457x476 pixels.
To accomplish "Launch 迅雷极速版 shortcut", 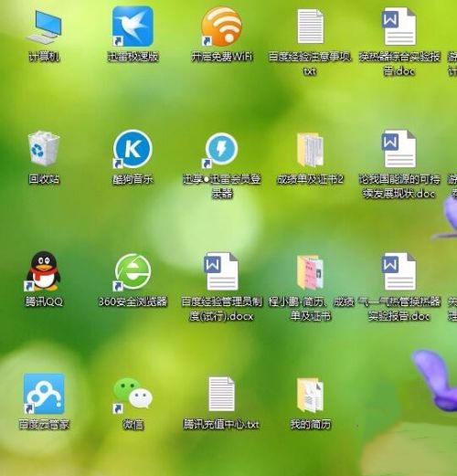I will pos(133,26).
